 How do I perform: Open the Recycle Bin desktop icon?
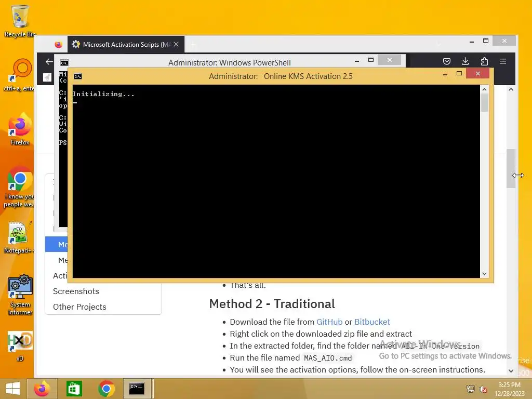point(20,20)
